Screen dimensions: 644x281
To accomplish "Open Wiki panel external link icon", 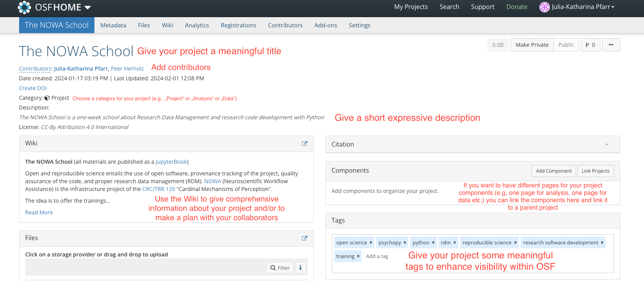I will pos(304,143).
